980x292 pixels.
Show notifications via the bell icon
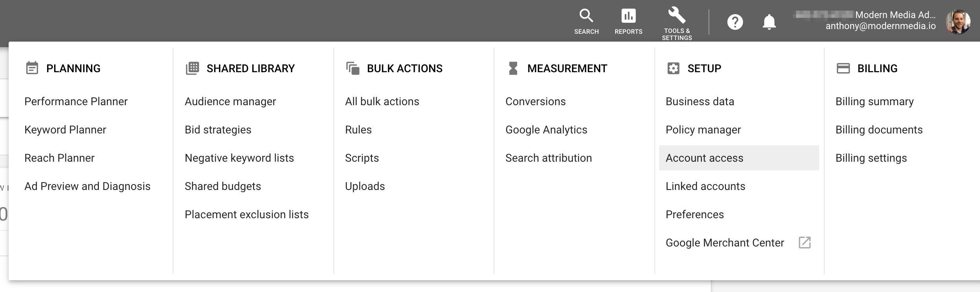[x=769, y=22]
